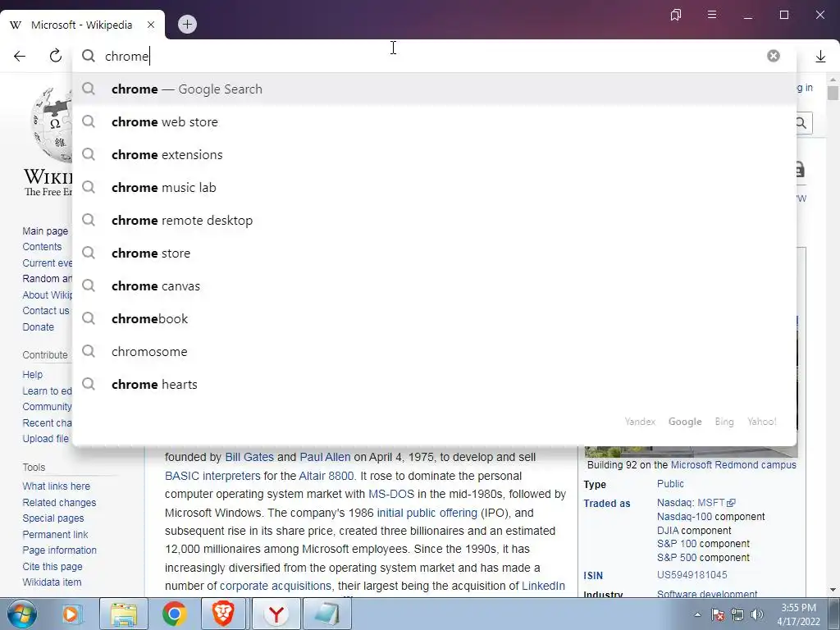Image resolution: width=840 pixels, height=630 pixels.
Task: Choose suggestion chrome — Google Search
Action: click(435, 89)
